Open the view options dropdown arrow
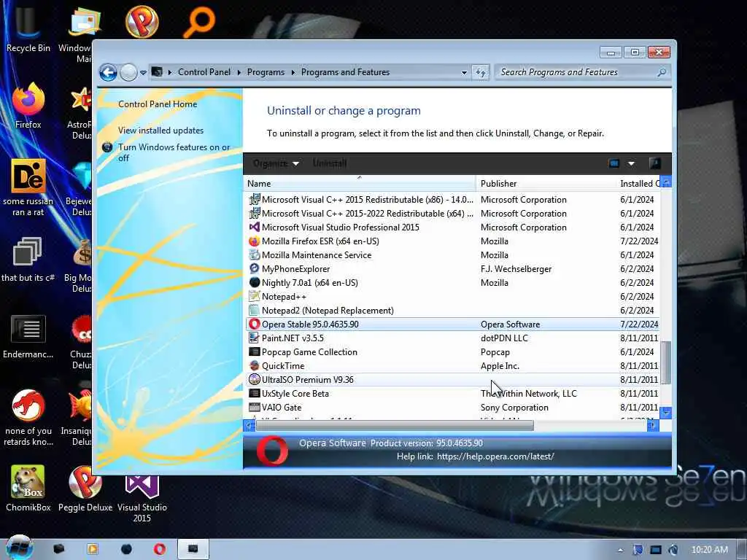 click(631, 163)
